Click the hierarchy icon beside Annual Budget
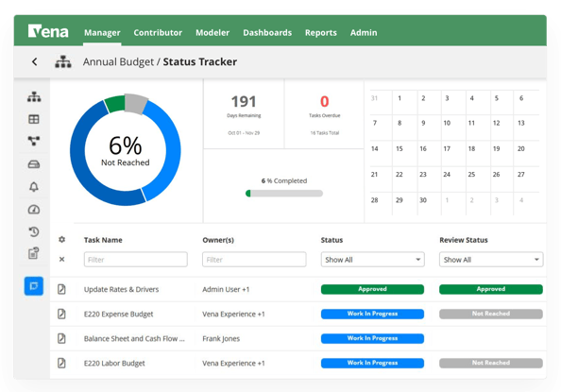 [63, 62]
